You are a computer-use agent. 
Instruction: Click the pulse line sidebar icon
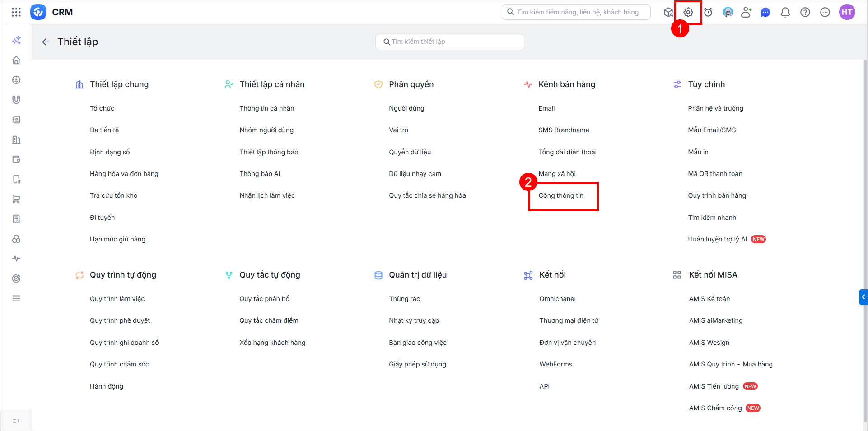16,259
